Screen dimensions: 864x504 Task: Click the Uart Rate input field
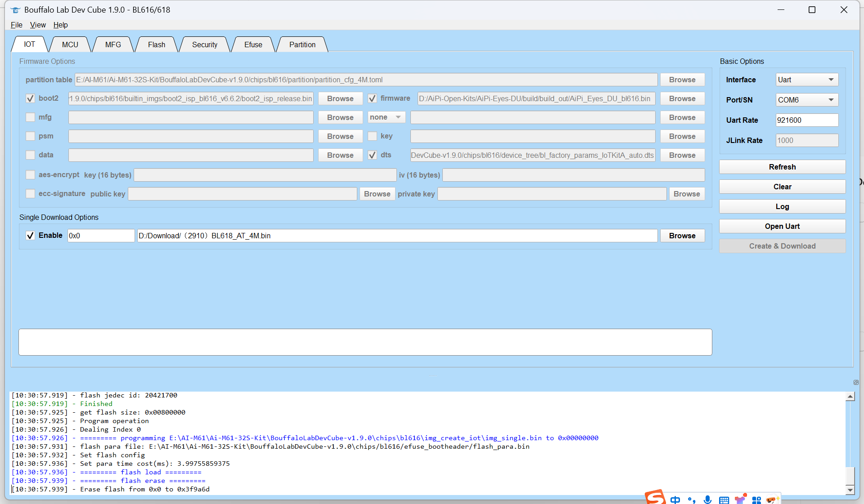click(x=806, y=120)
